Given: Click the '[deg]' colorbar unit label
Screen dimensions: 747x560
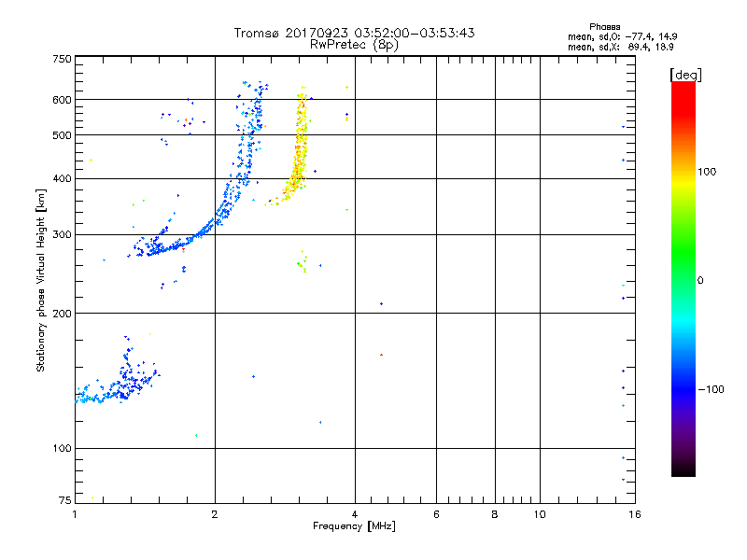Looking at the screenshot, I should point(685,76).
